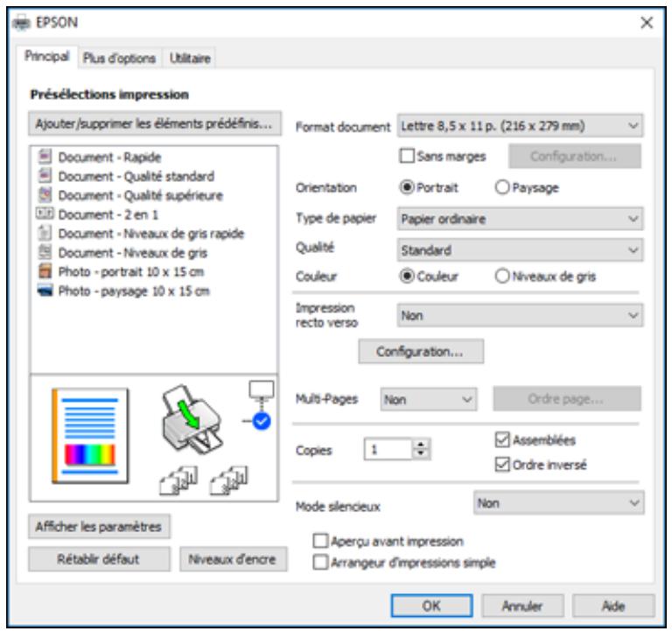The image size is (672, 631).
Task: Select Document - 2 en 1 preset text
Action: [108, 214]
